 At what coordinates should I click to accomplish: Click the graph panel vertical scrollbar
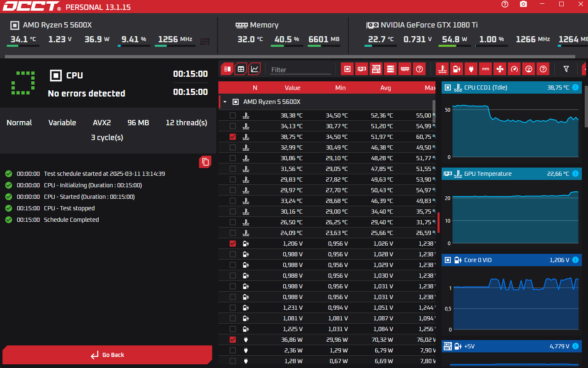[x=586, y=107]
